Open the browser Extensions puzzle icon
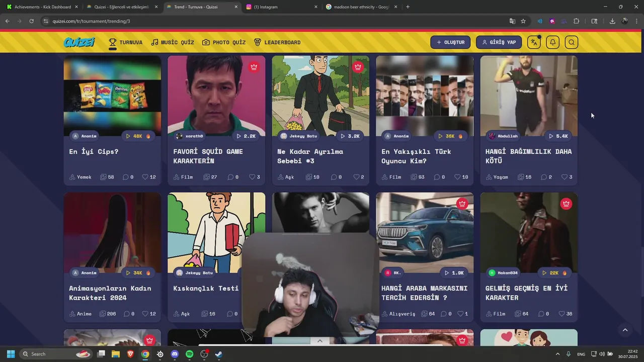 coord(577,21)
